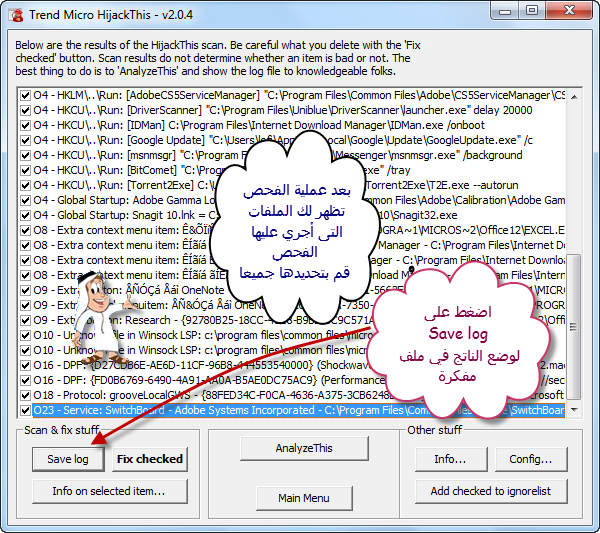
Task: Open the Config... settings
Action: point(531,459)
